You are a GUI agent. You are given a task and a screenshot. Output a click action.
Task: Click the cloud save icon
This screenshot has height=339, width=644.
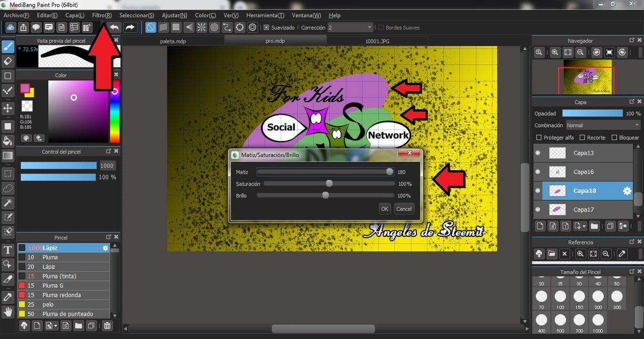(11, 27)
